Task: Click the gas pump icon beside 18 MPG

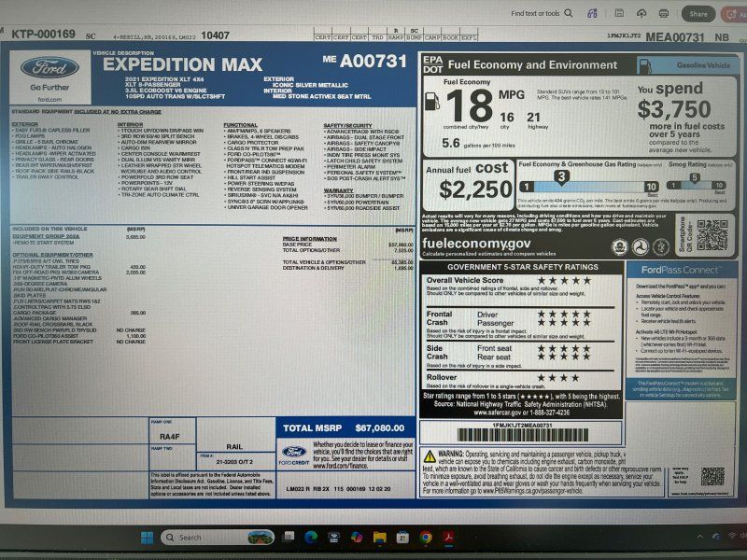Action: (x=431, y=101)
